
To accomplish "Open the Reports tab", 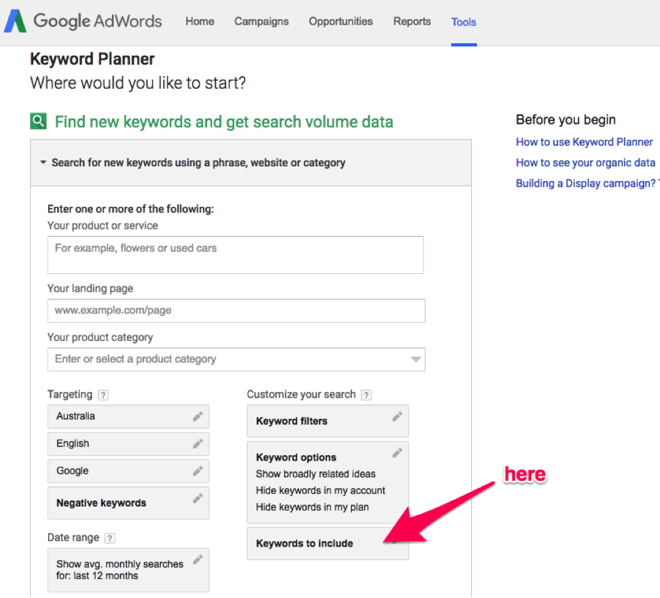I will click(412, 21).
